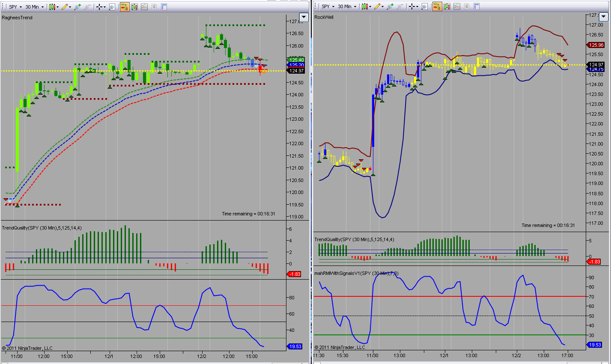Viewport: 611px width, 364px height.
Task: Click the blue 125.20 price marker
Action: pos(296,66)
